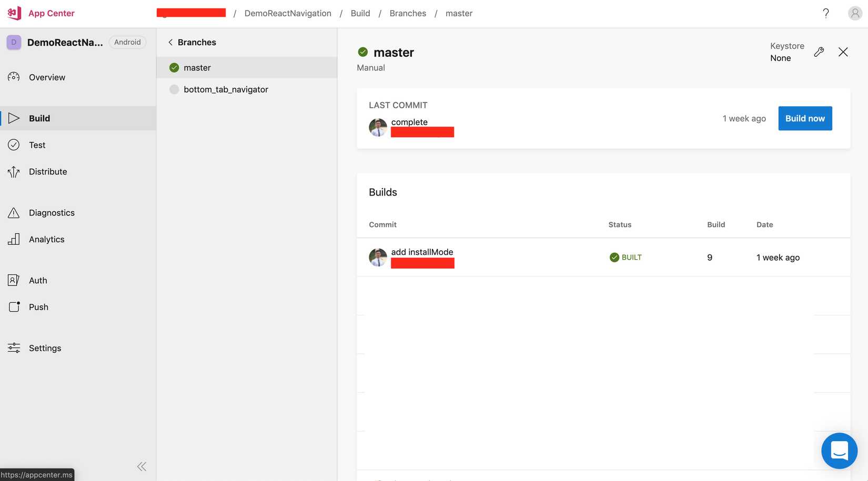Collapse the sidebar with double chevron

(x=142, y=466)
